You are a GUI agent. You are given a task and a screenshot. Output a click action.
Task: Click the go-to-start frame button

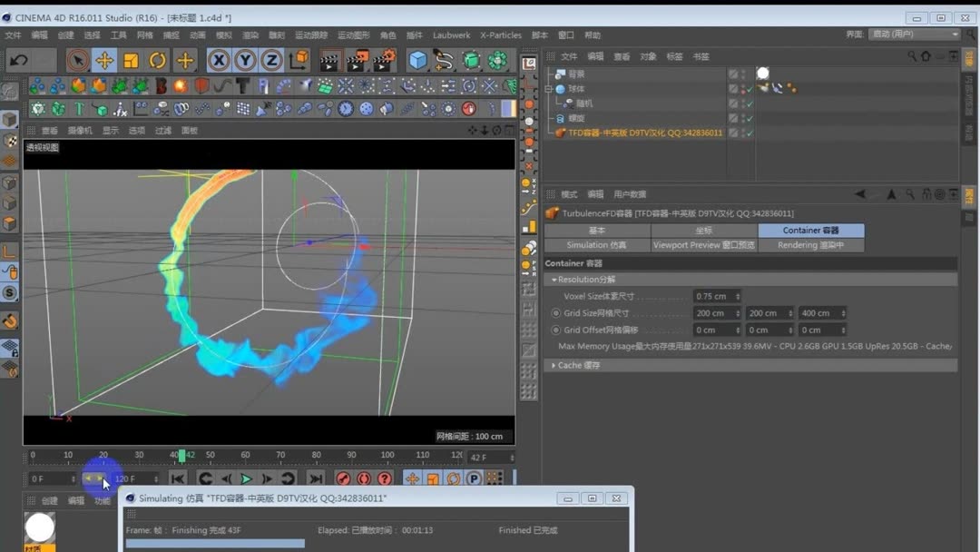pyautogui.click(x=179, y=478)
